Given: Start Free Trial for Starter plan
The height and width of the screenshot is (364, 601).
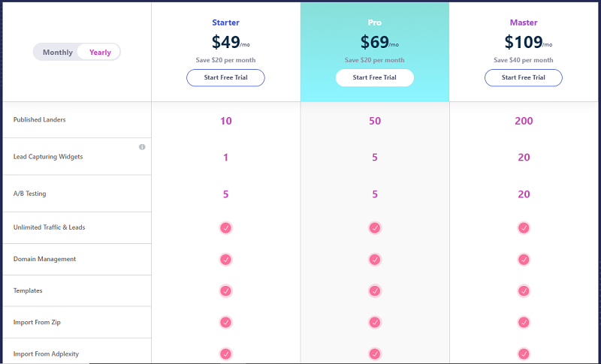Looking at the screenshot, I should coord(226,78).
